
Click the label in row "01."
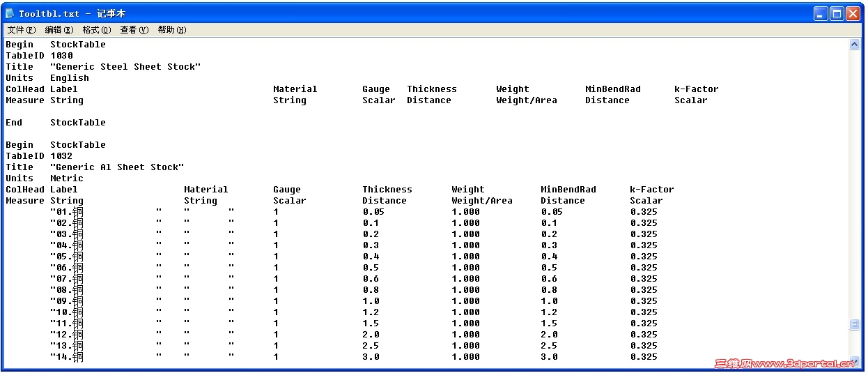67,212
